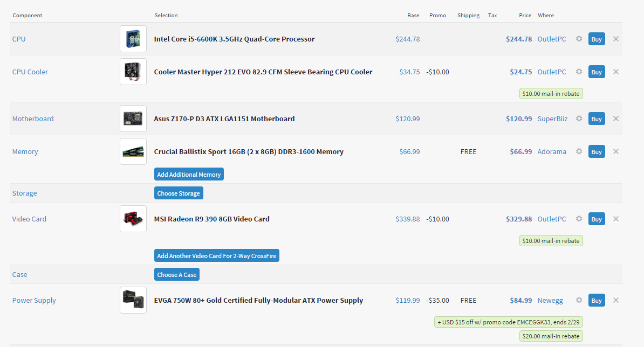Add another video card for 2-Way CrossFire

point(217,255)
